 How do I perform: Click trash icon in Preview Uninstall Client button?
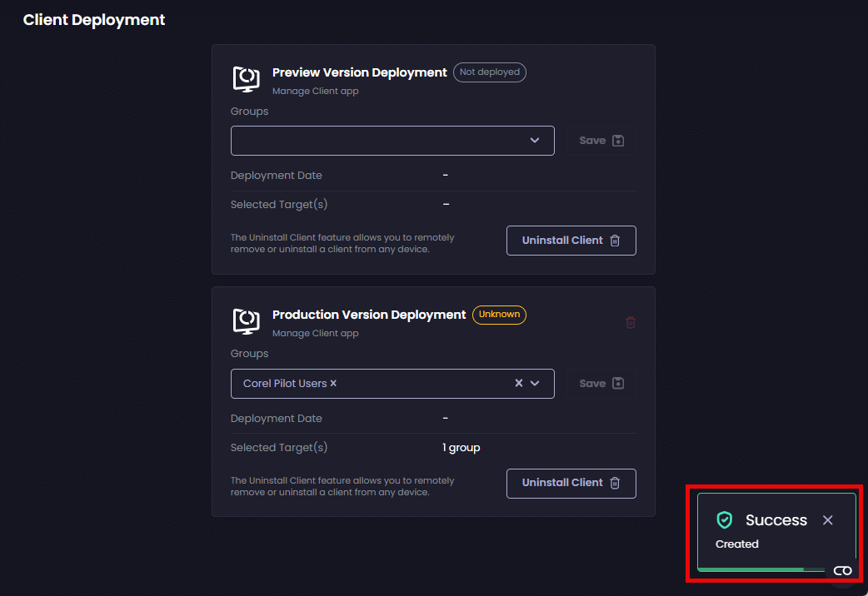pos(615,241)
